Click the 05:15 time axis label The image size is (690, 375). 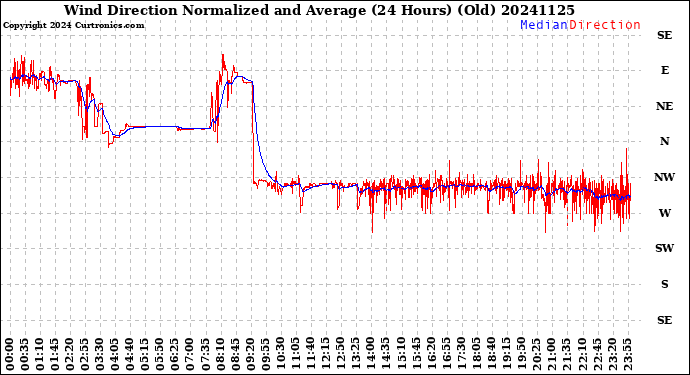tap(145, 354)
